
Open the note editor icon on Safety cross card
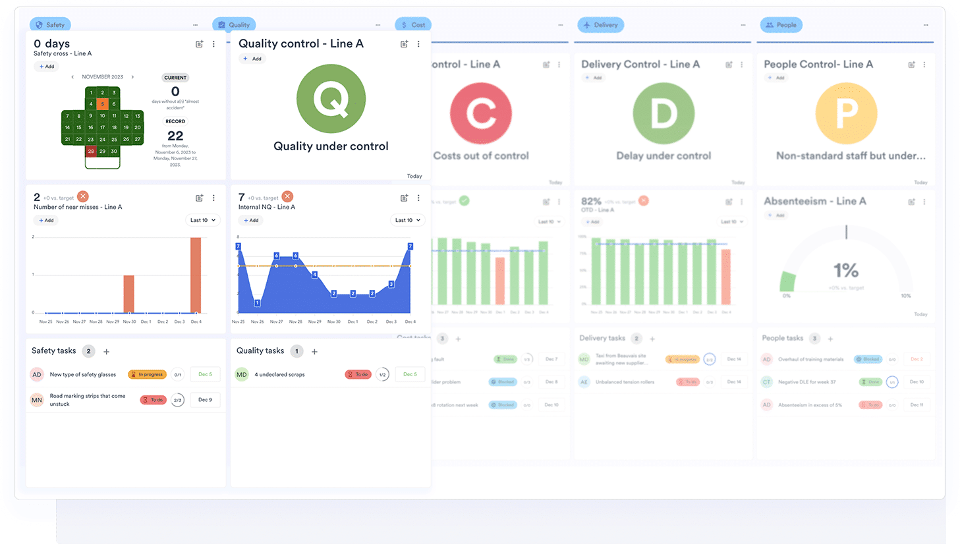click(x=199, y=43)
